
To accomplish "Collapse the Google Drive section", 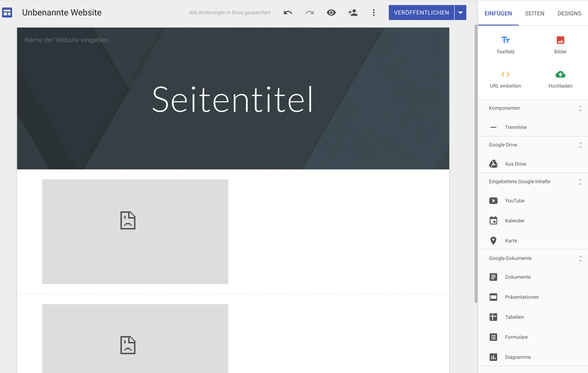I will click(x=580, y=145).
